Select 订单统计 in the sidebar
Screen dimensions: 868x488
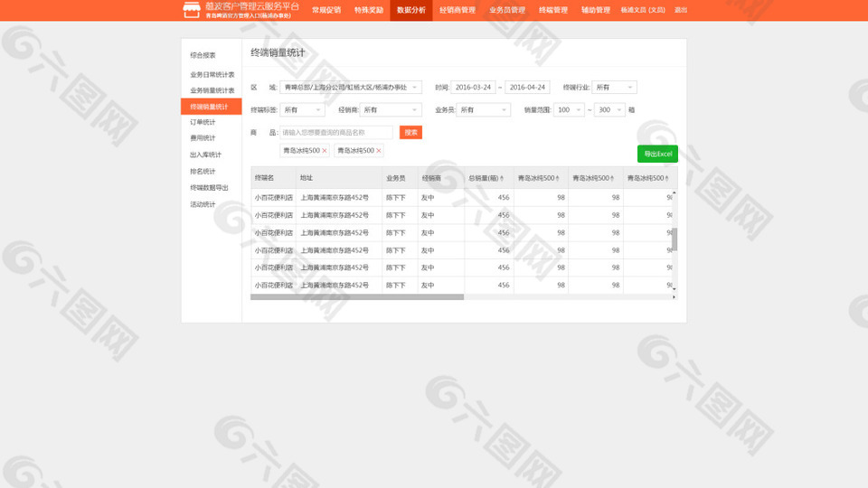click(203, 122)
